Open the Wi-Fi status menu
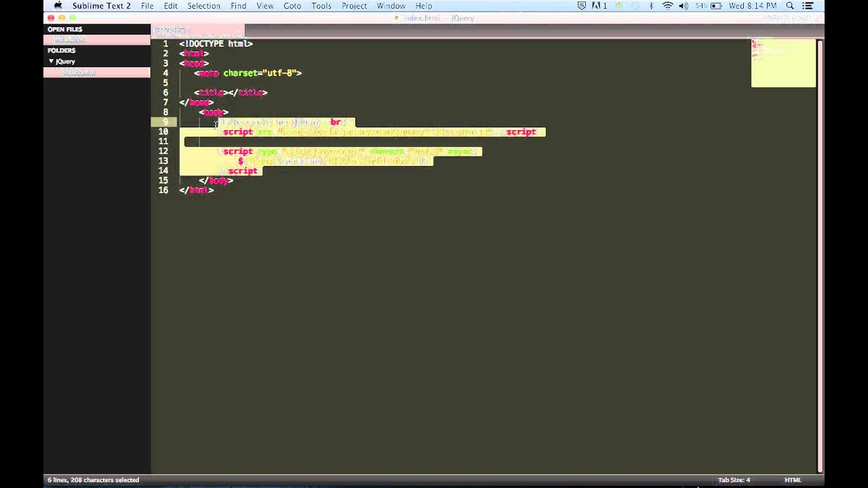 (667, 5)
